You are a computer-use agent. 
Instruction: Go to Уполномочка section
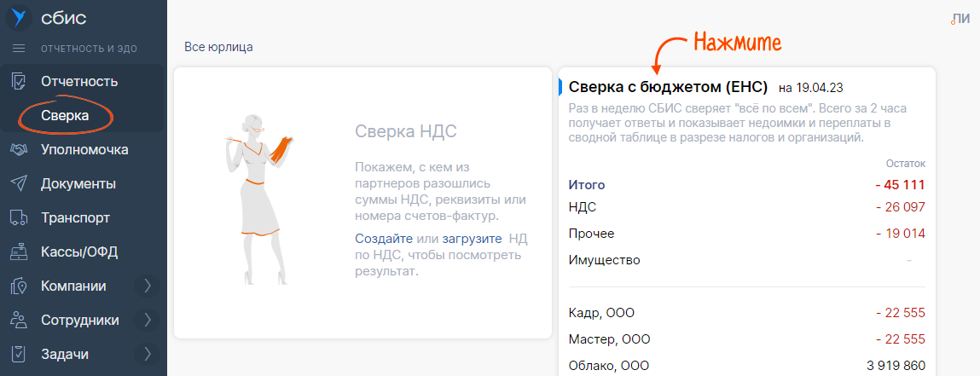[85, 150]
